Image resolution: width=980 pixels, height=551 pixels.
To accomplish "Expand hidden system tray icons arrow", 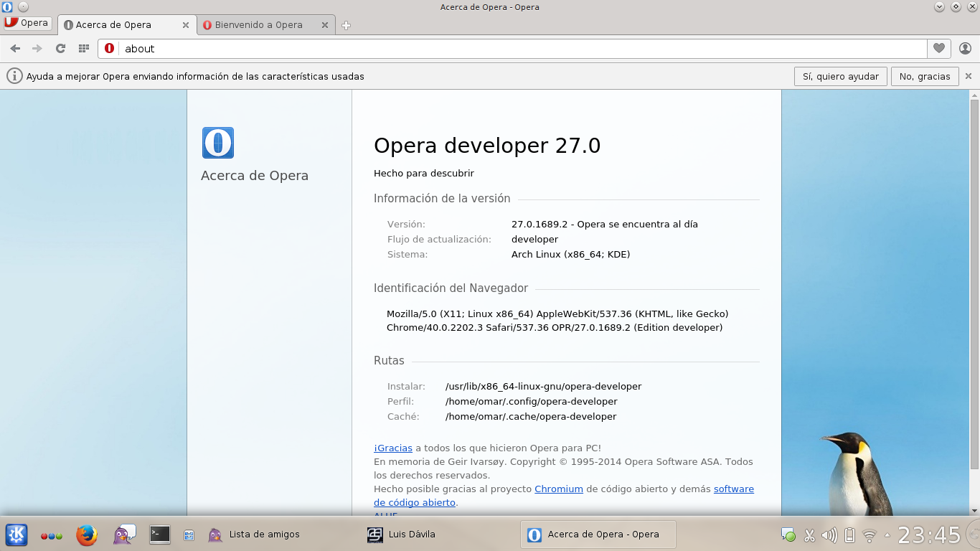I will (887, 535).
